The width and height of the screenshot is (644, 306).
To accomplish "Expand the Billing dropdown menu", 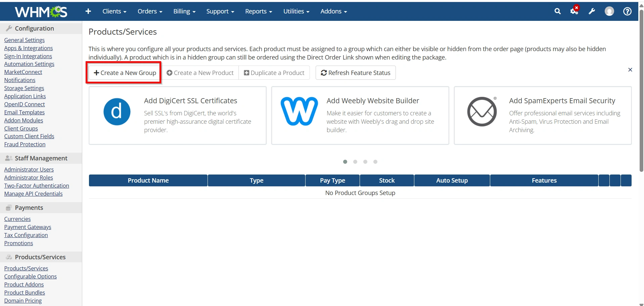I will [x=184, y=11].
